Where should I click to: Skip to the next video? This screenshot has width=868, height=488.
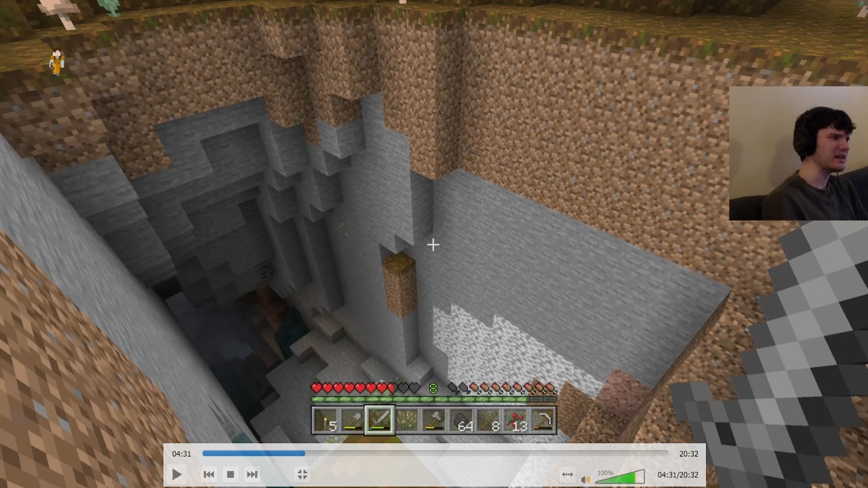point(252,474)
